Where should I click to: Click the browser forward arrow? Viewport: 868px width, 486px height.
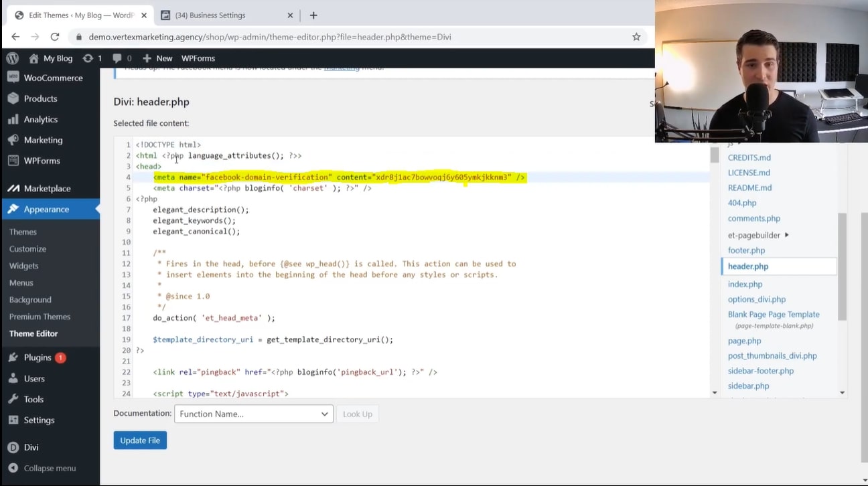click(35, 37)
